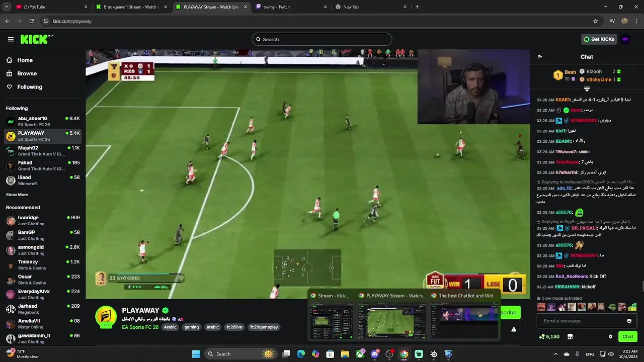Open hanridge recommended channel

point(43,220)
